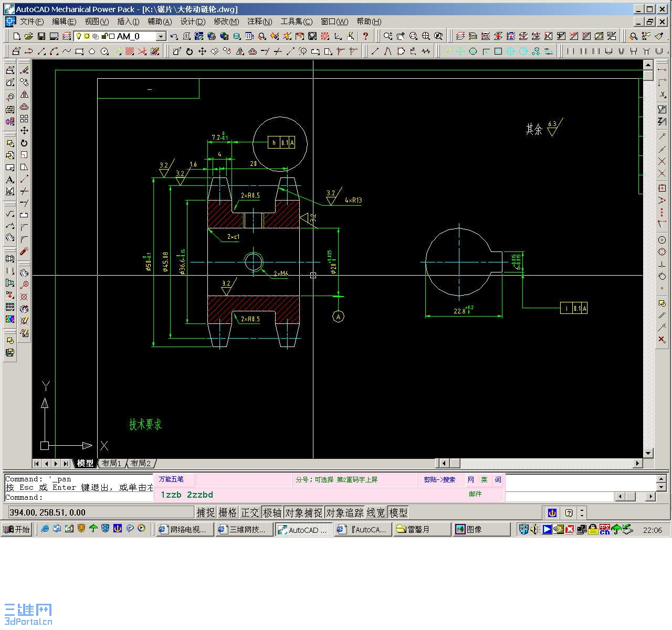Toggle 对象追踪 object tracking
The image size is (672, 630).
pos(344,512)
